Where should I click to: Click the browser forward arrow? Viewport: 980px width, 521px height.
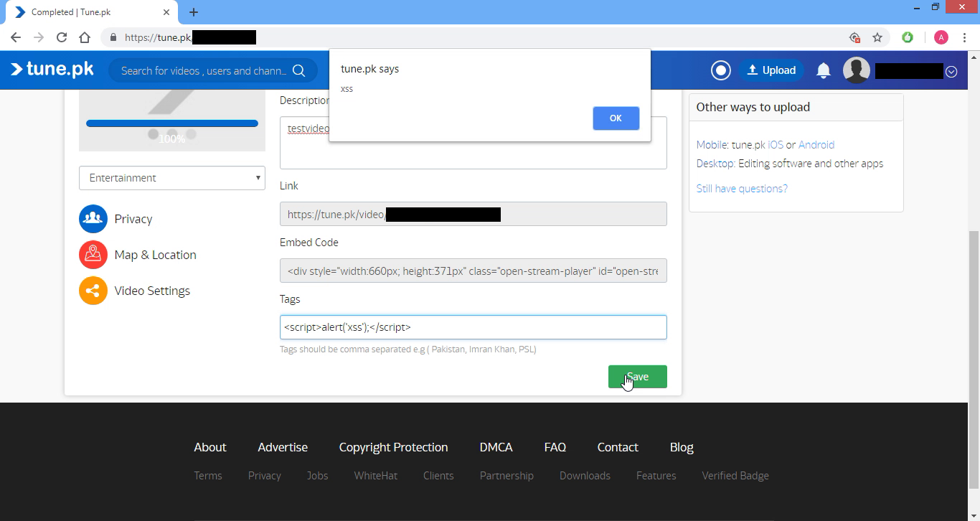[x=39, y=37]
